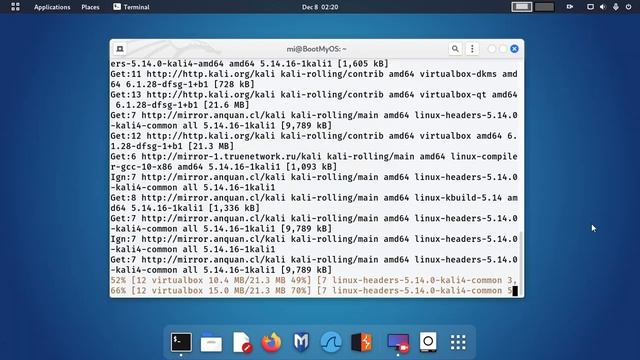Open the Applications menu
This screenshot has height=360, width=640.
point(52,7)
